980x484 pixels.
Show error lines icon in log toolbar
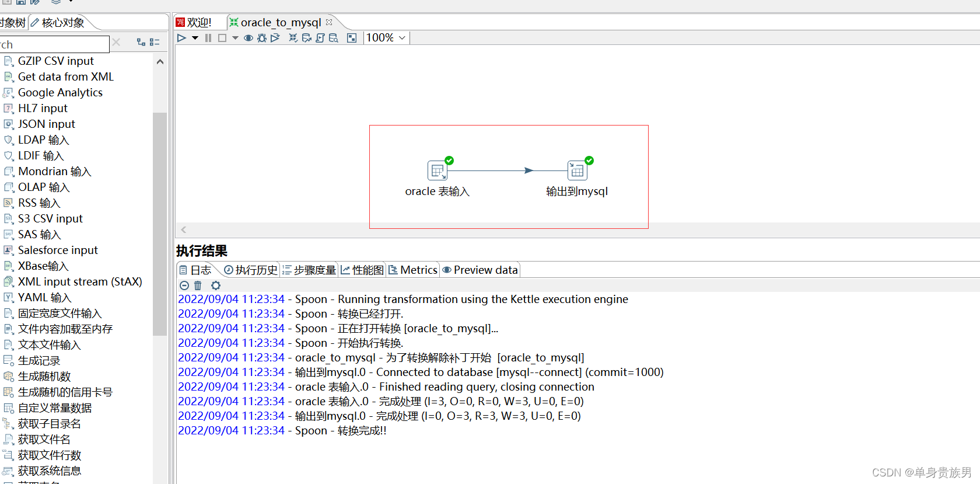tap(184, 285)
